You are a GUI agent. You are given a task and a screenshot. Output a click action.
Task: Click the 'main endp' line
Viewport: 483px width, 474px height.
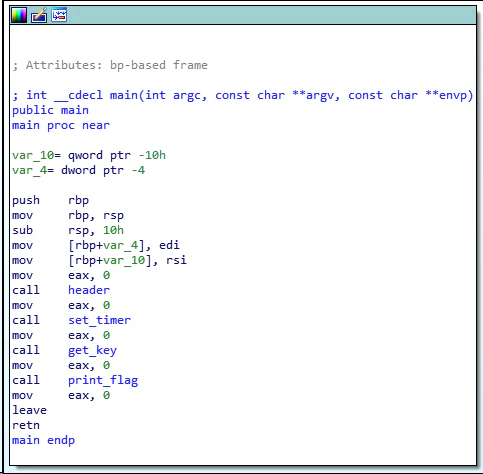click(43, 441)
